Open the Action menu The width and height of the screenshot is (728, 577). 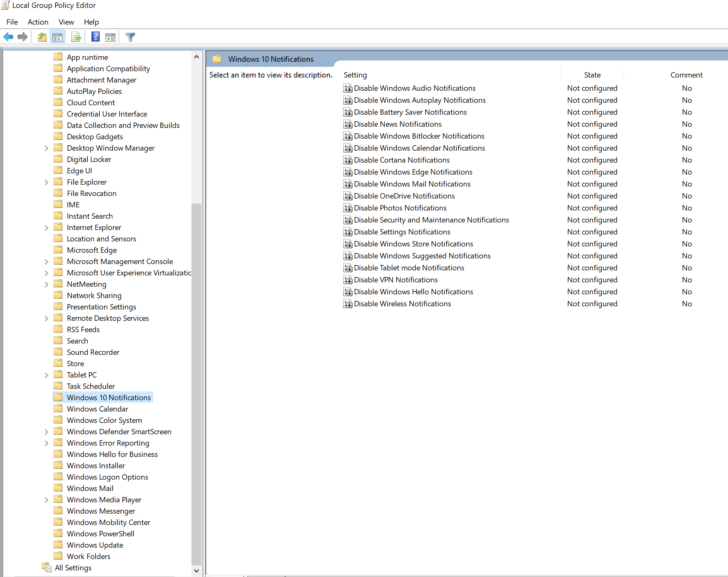[38, 22]
